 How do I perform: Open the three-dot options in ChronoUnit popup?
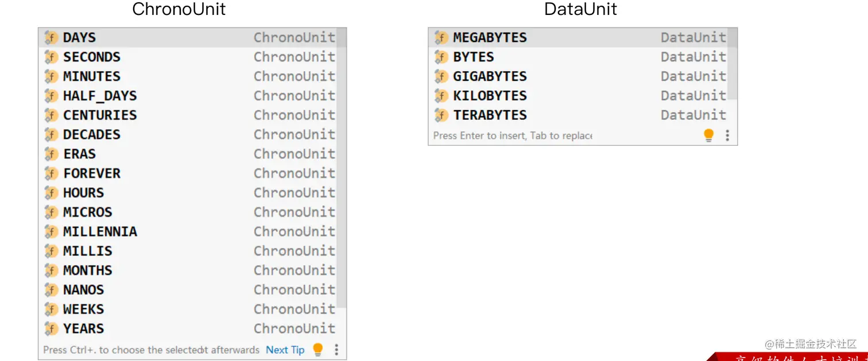tap(336, 350)
